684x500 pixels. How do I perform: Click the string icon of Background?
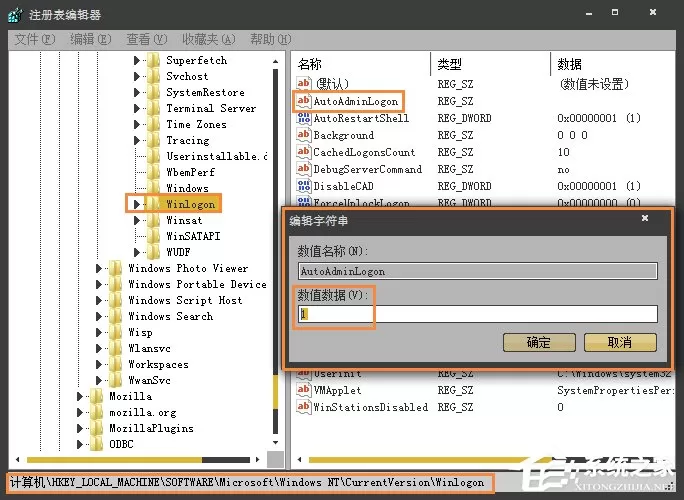(304, 135)
